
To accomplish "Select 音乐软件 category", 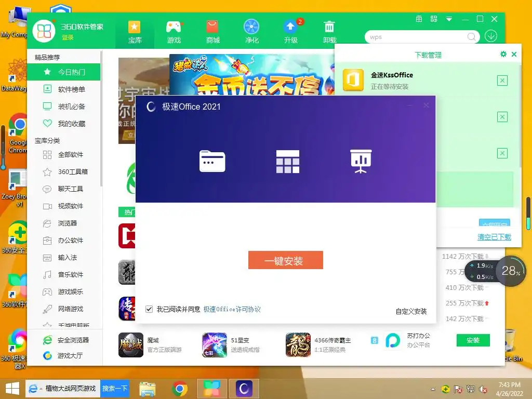I will (x=64, y=274).
